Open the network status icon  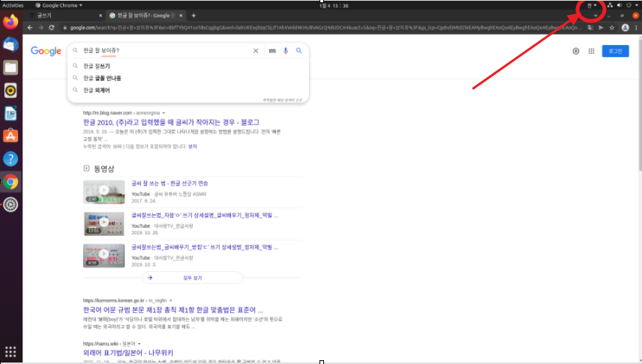click(610, 5)
